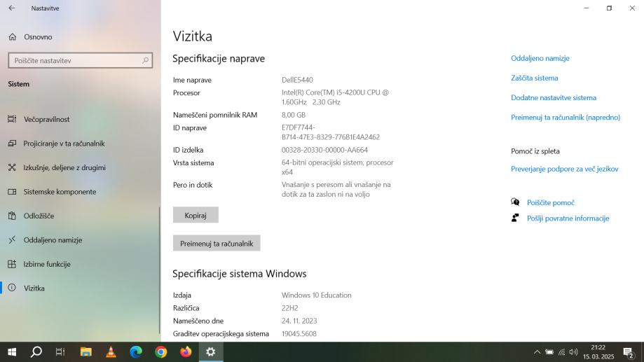The width and height of the screenshot is (644, 362).
Task: Open Odložišče clipboard icon
Action: coord(12,216)
